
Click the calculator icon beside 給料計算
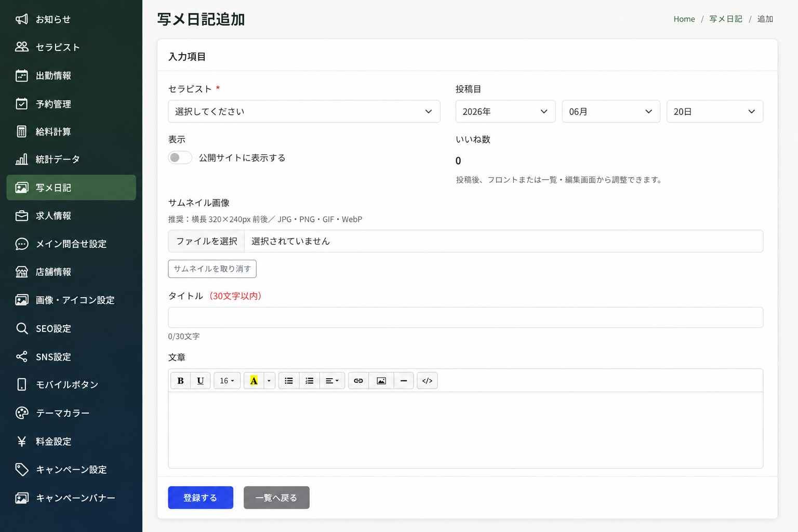click(22, 131)
